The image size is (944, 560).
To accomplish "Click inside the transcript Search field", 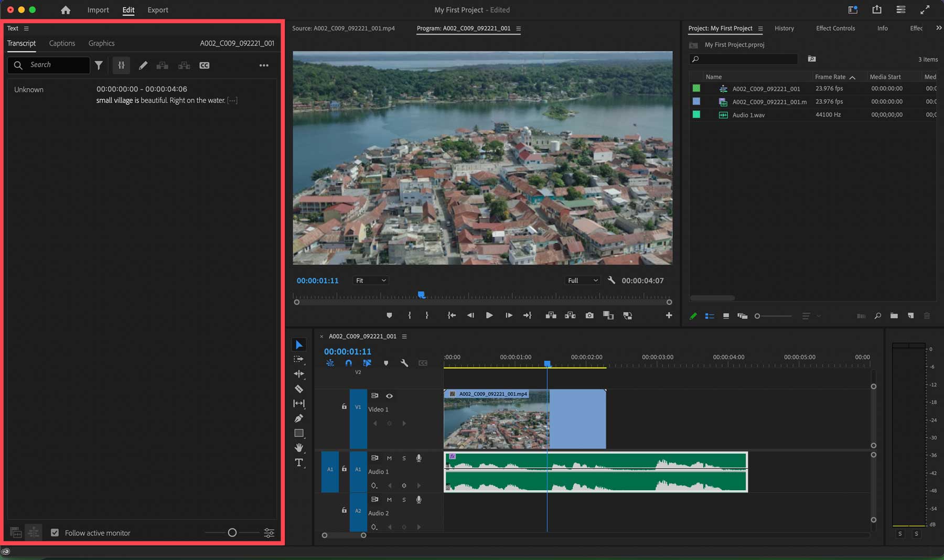I will [52, 65].
